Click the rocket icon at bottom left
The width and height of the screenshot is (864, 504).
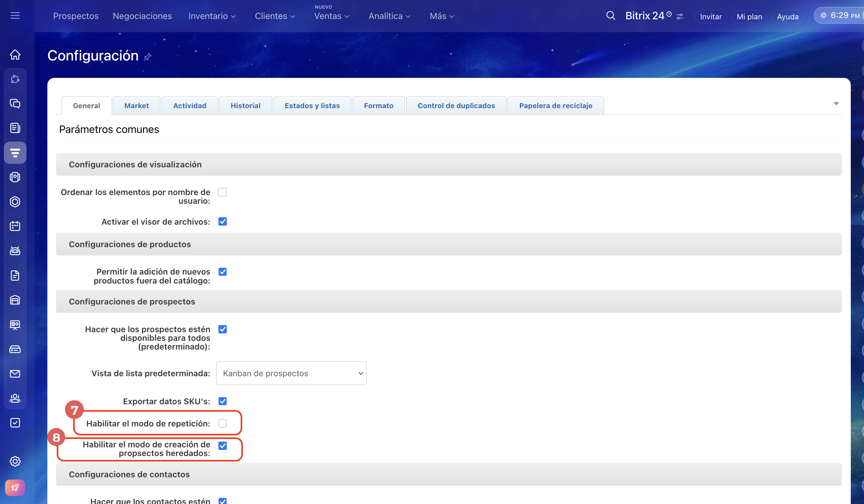tap(15, 488)
